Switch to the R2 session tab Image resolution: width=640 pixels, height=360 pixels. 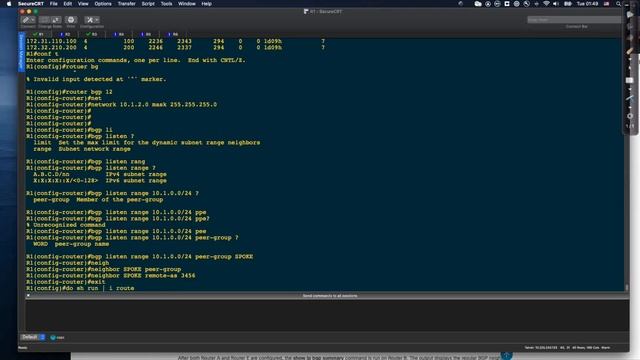pyautogui.click(x=65, y=34)
